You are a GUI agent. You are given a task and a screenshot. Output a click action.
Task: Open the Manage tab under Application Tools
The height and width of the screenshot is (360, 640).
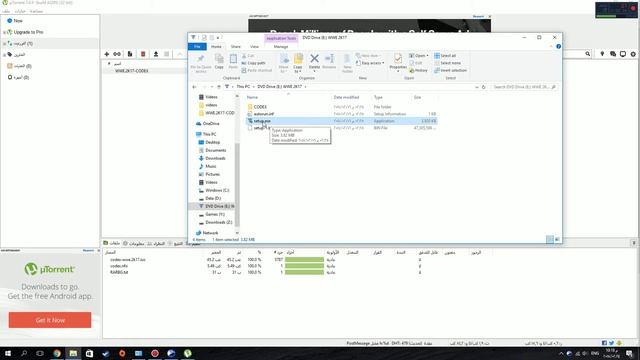click(281, 47)
